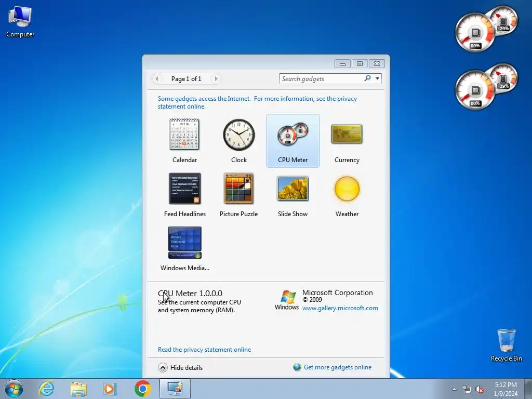Click Get more gadgets online
The width and height of the screenshot is (532, 399).
click(338, 367)
